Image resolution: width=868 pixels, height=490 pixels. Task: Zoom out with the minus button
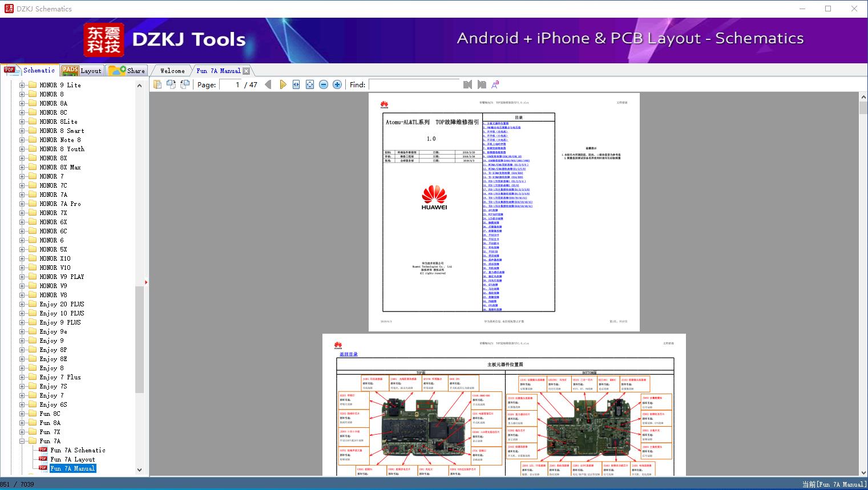pyautogui.click(x=324, y=84)
